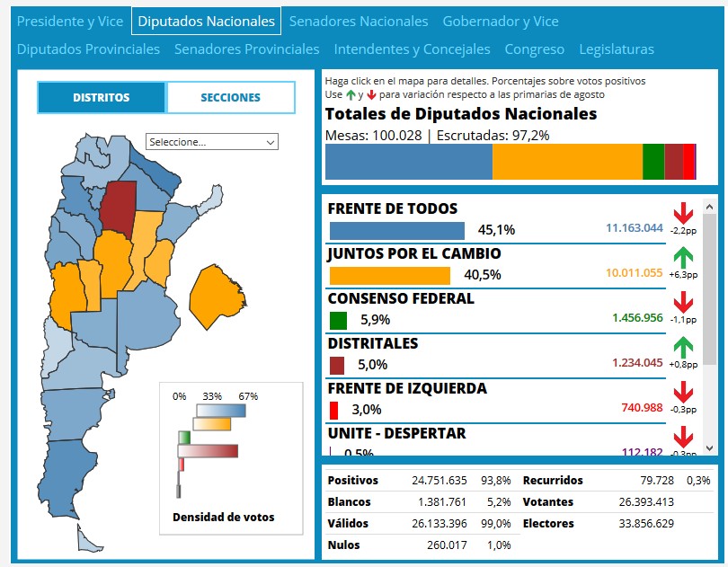728x567 pixels.
Task: Switch map view to Distritos
Action: 102,98
